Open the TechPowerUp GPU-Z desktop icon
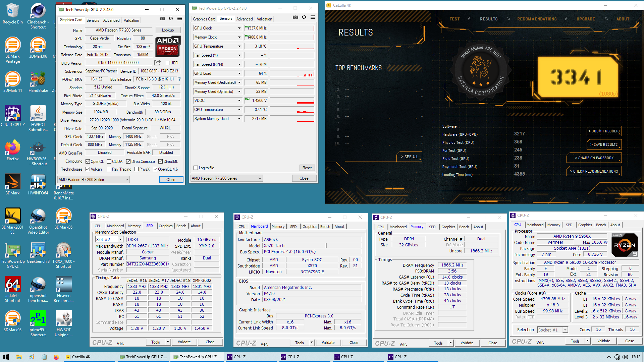This screenshot has width=644, height=362. click(12, 255)
